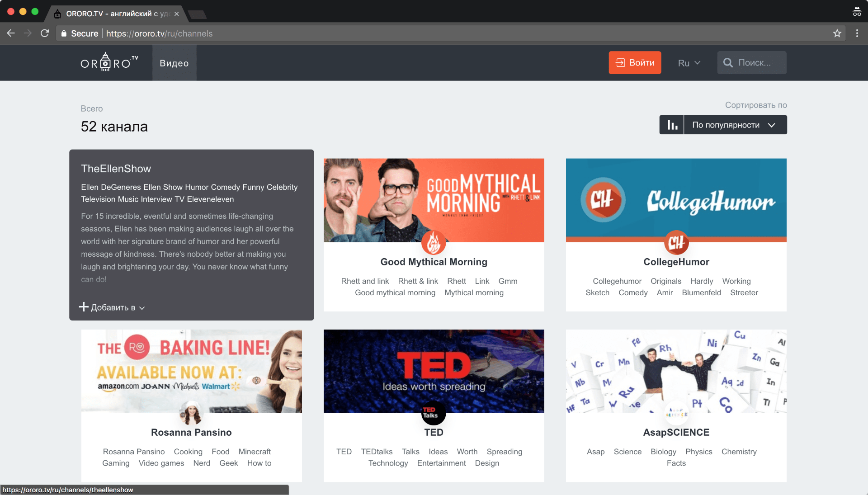Click the search magnifier icon
Image resolution: width=868 pixels, height=495 pixels.
pyautogui.click(x=728, y=63)
